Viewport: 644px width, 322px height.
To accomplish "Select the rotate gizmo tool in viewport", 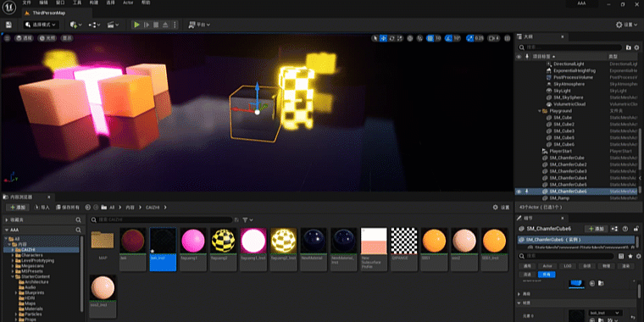I will [x=391, y=38].
